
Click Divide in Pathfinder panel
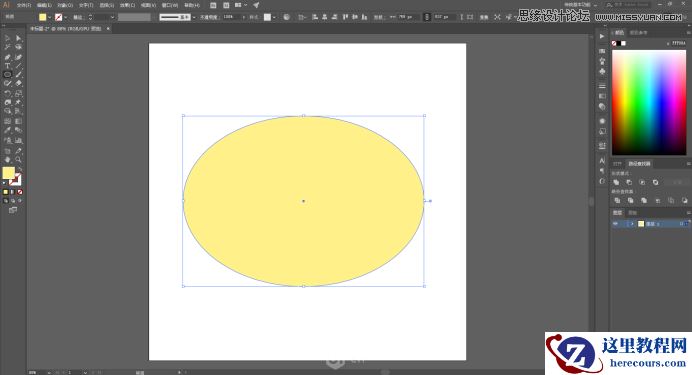point(617,200)
